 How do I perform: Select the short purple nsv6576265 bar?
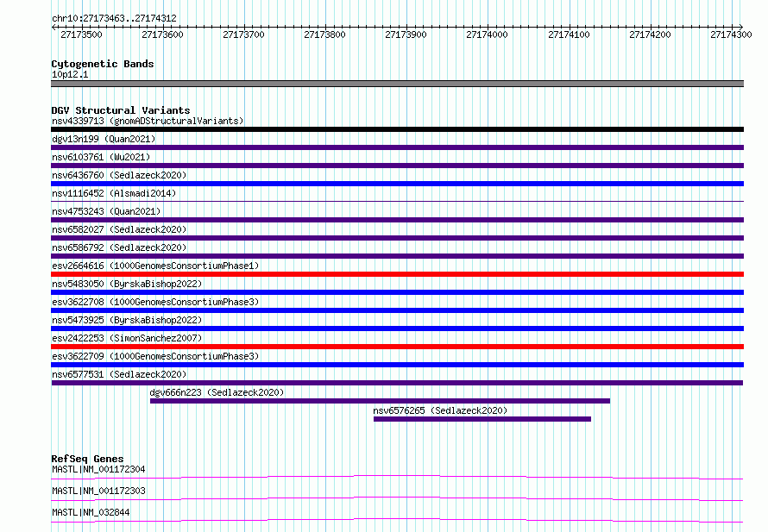(482, 419)
